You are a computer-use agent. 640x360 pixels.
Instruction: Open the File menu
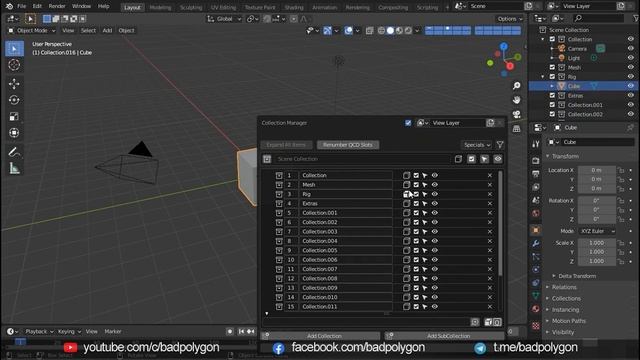pyautogui.click(x=22, y=6)
